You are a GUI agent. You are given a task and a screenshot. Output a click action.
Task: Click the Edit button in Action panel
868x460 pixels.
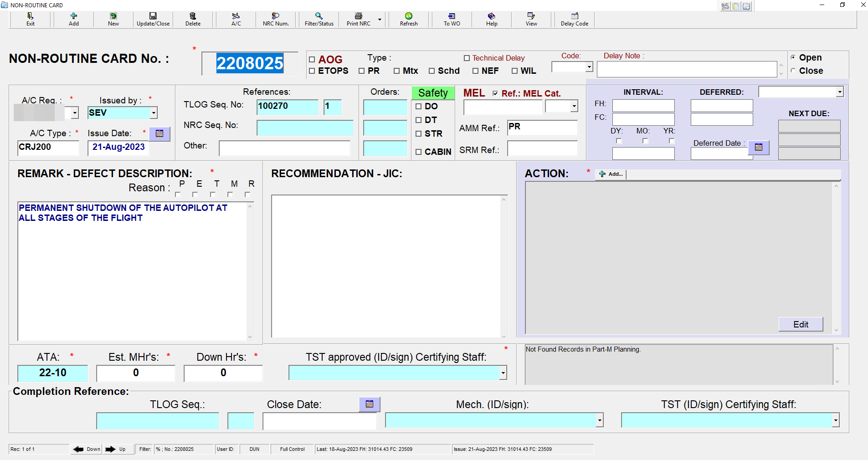(801, 324)
